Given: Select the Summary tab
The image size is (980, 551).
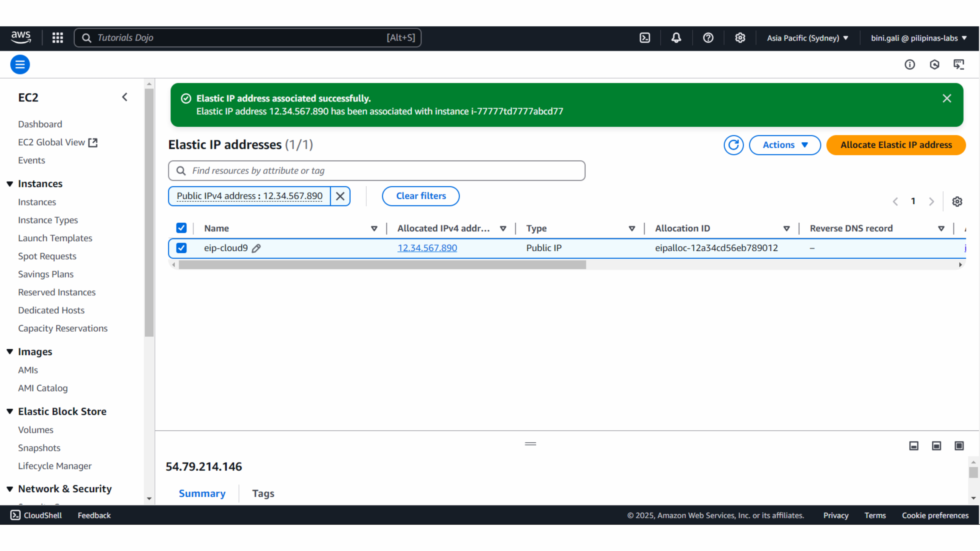Looking at the screenshot, I should pos(202,493).
